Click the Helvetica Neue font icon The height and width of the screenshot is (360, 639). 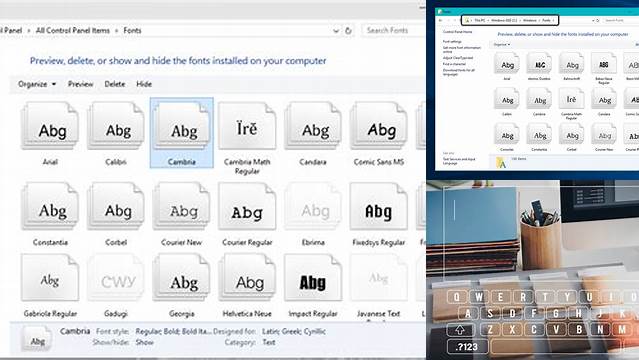pos(247,278)
